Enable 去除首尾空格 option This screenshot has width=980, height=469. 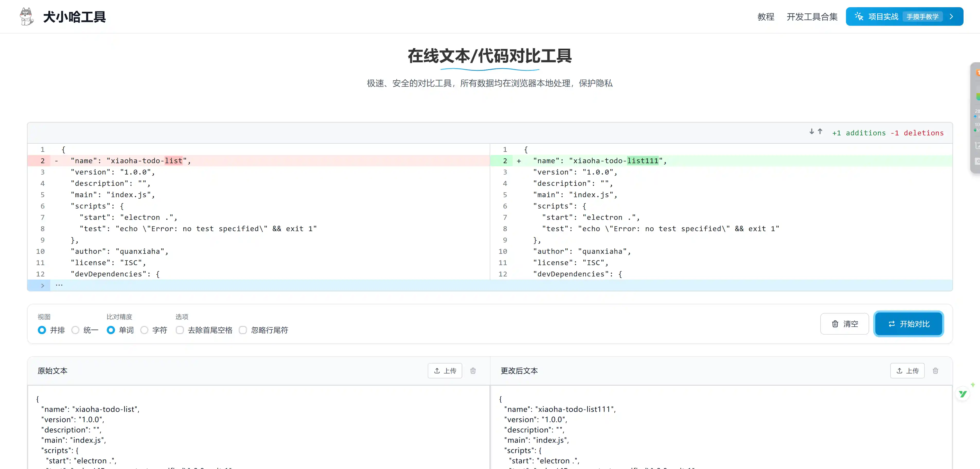(x=180, y=330)
